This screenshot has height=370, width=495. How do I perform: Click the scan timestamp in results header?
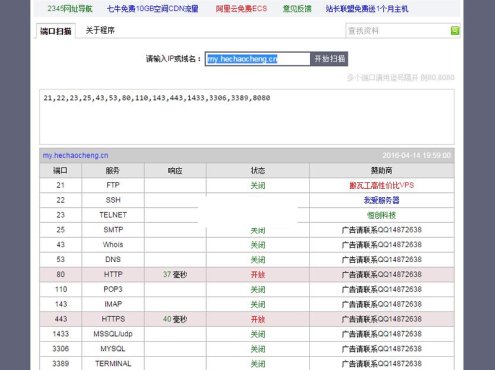[416, 155]
